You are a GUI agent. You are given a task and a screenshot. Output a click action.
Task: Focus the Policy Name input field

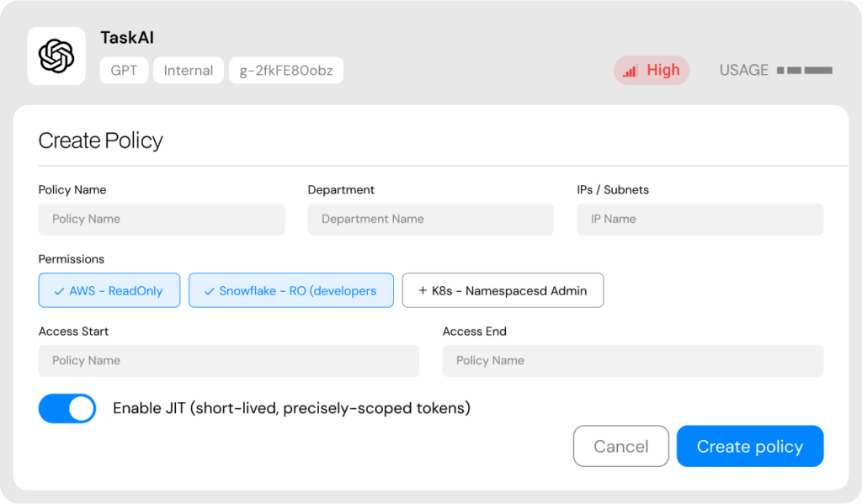pyautogui.click(x=162, y=220)
